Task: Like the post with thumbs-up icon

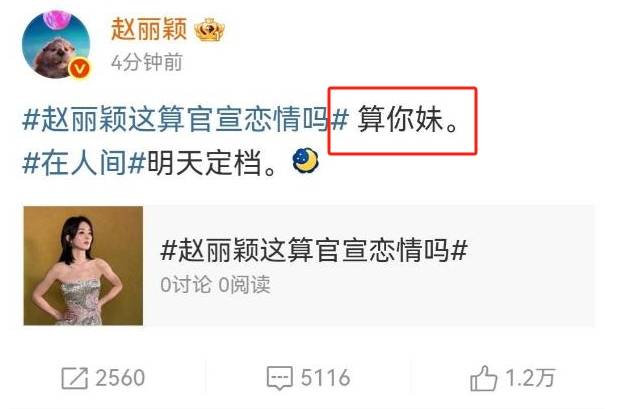Action: coord(483,378)
